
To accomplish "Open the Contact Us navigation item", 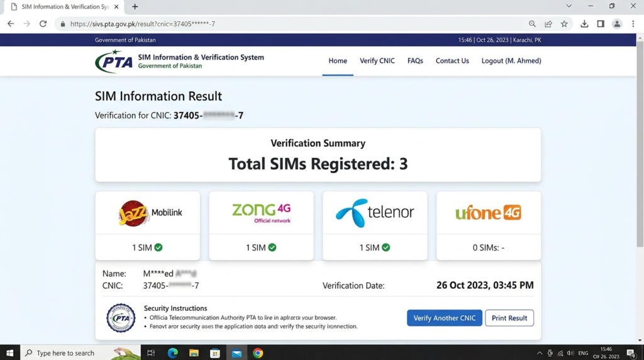I will [x=452, y=61].
